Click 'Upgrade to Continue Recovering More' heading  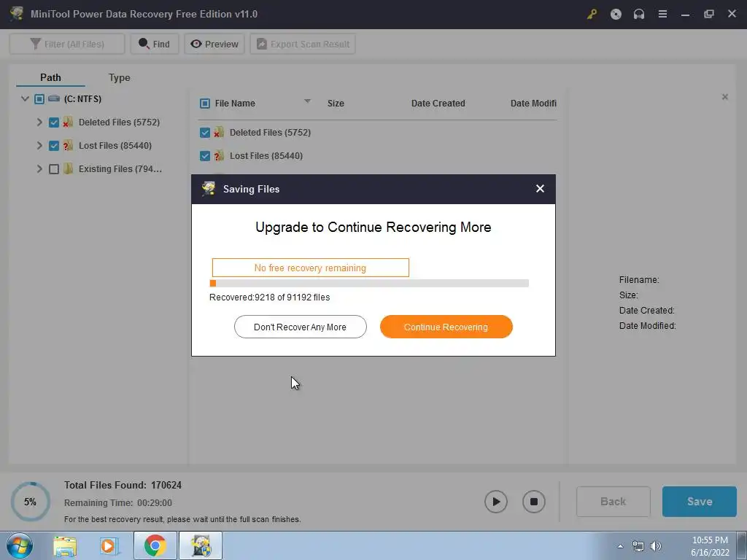tap(373, 227)
